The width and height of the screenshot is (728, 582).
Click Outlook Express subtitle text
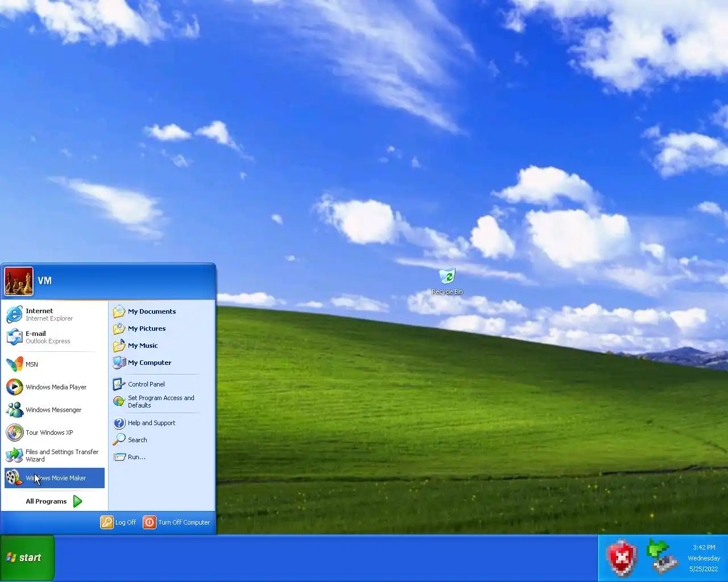tap(48, 342)
